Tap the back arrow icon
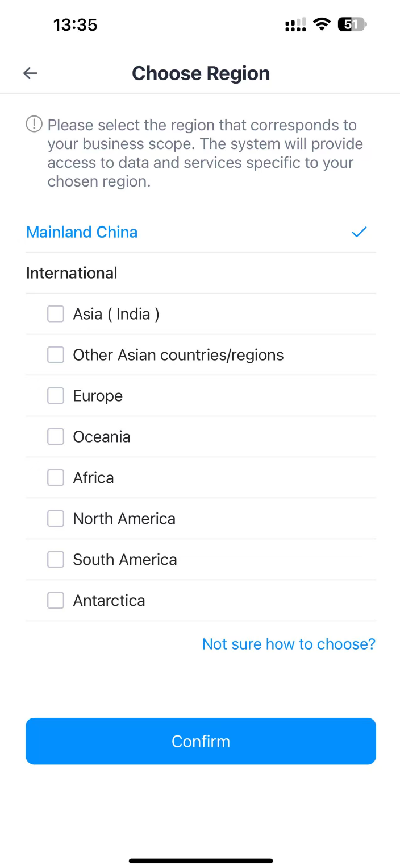 [30, 73]
